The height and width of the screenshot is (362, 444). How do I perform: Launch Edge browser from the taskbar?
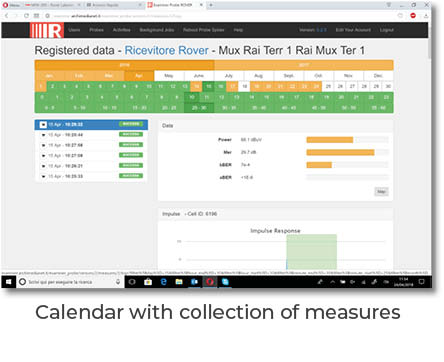(x=163, y=282)
